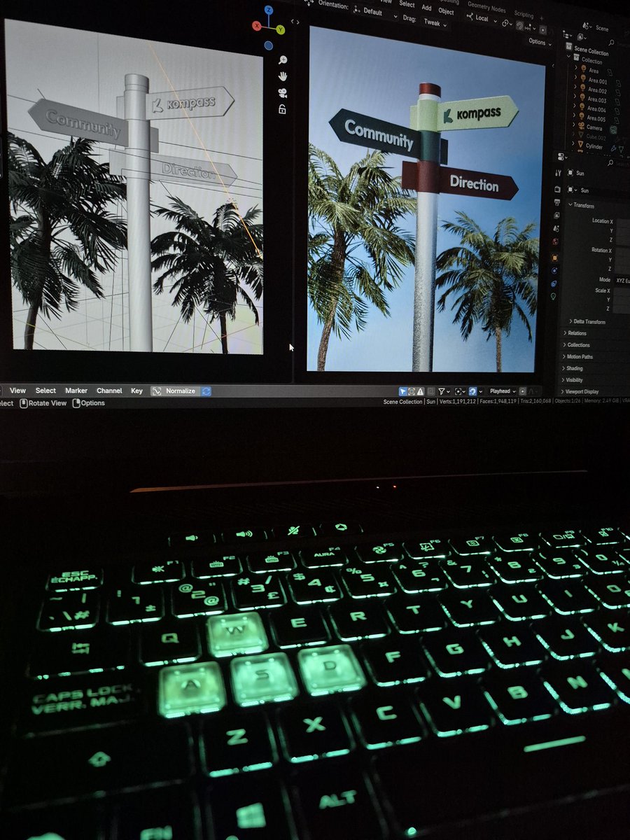Toggle auto-normalization refresh icon beside Normalize
The height and width of the screenshot is (840, 630).
(206, 391)
